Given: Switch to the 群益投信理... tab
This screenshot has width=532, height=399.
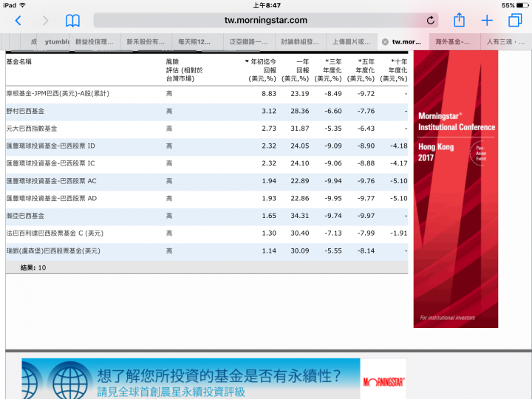Looking at the screenshot, I should click(95, 41).
